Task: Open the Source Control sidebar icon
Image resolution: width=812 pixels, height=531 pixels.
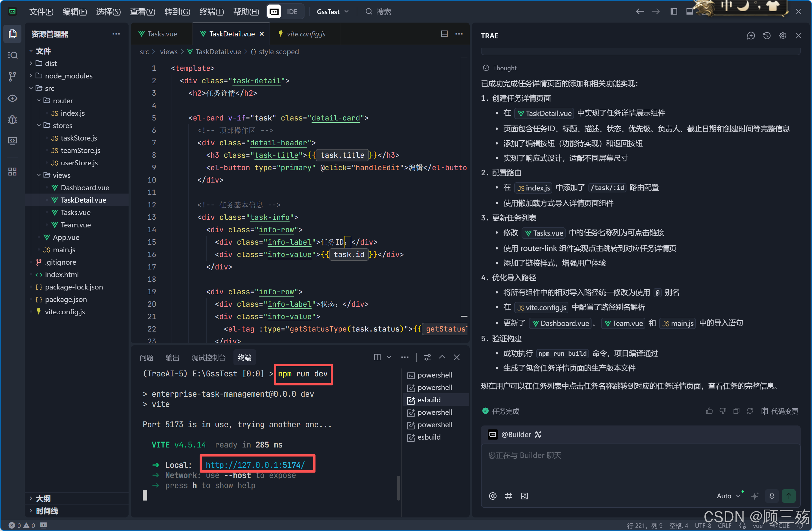Action: 12,76
